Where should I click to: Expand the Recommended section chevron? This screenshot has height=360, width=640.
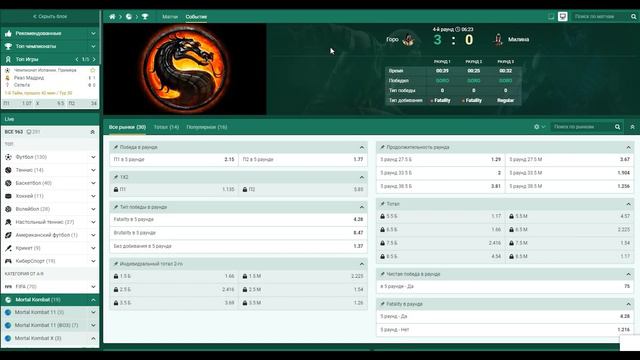(x=93, y=33)
